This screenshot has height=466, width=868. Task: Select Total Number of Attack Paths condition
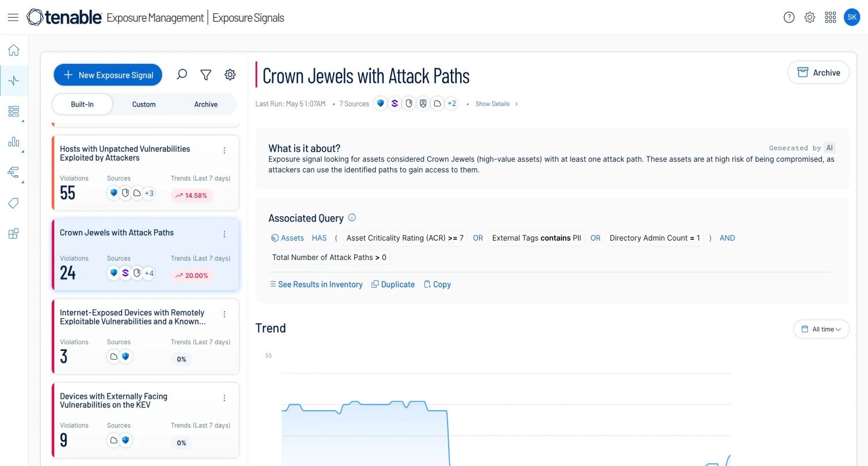pyautogui.click(x=330, y=257)
